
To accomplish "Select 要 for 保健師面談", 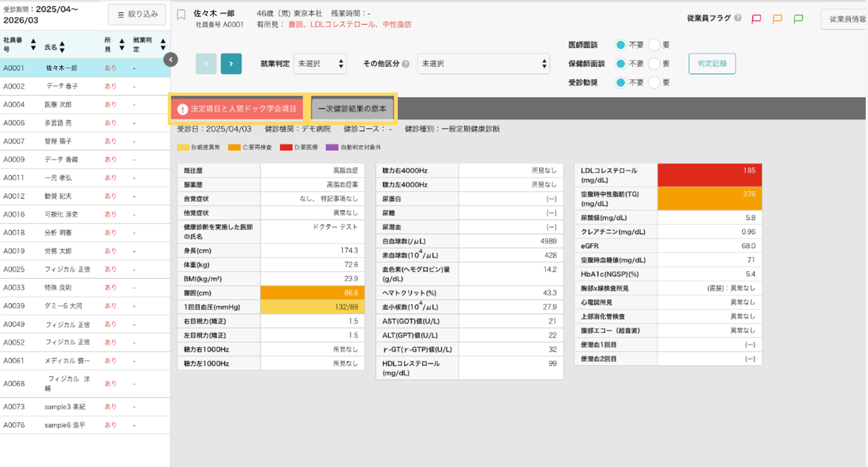I will pyautogui.click(x=654, y=63).
